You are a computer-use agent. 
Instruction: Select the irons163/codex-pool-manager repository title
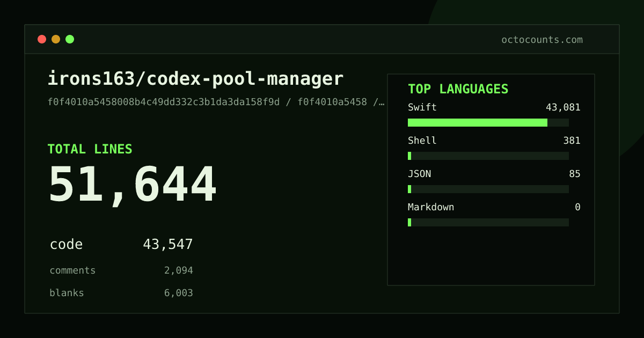pyautogui.click(x=195, y=79)
